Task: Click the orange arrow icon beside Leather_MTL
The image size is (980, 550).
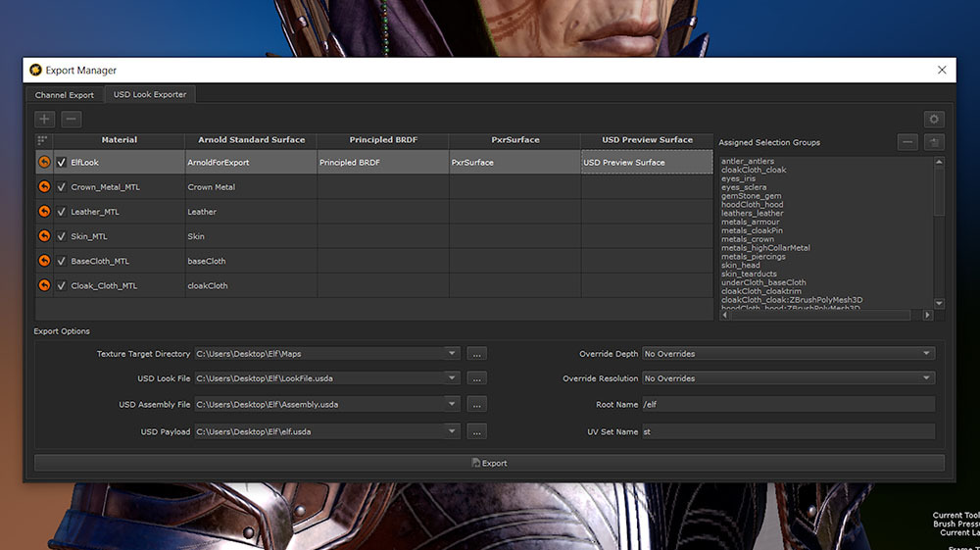Action: 44,212
